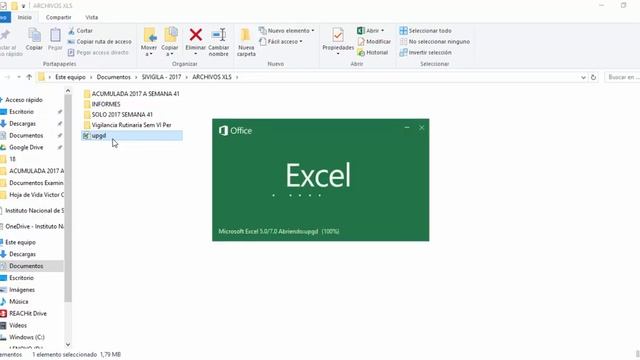Click SIVIGILA - 2017 breadcrumb
Viewport: 640px width, 360px height.
(161, 77)
